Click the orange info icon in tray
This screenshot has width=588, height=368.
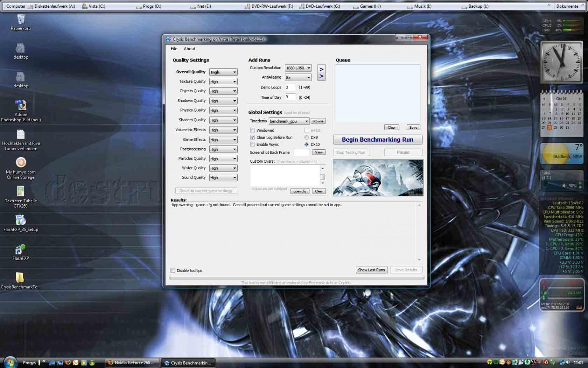[546, 362]
